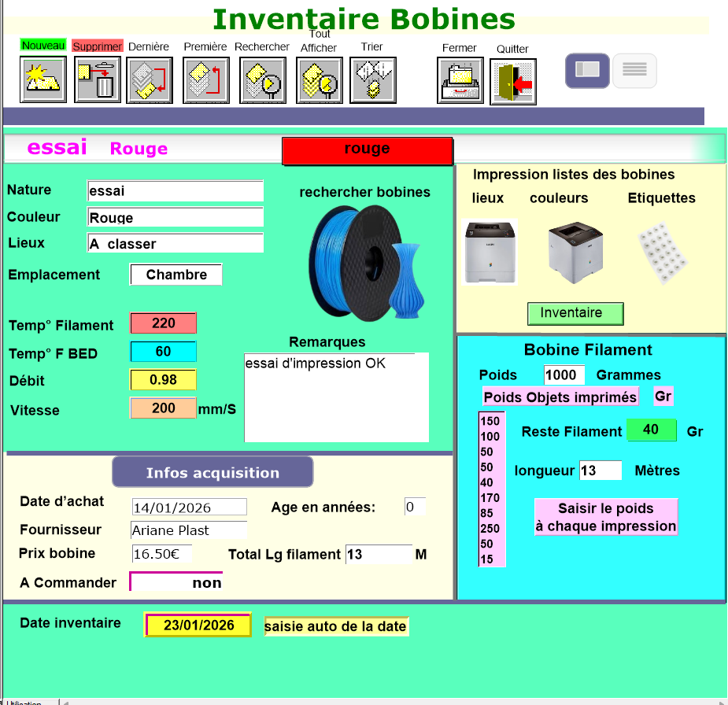Screen dimensions: 728x705
Task: Print list by couleurs printer icon
Action: tap(576, 252)
